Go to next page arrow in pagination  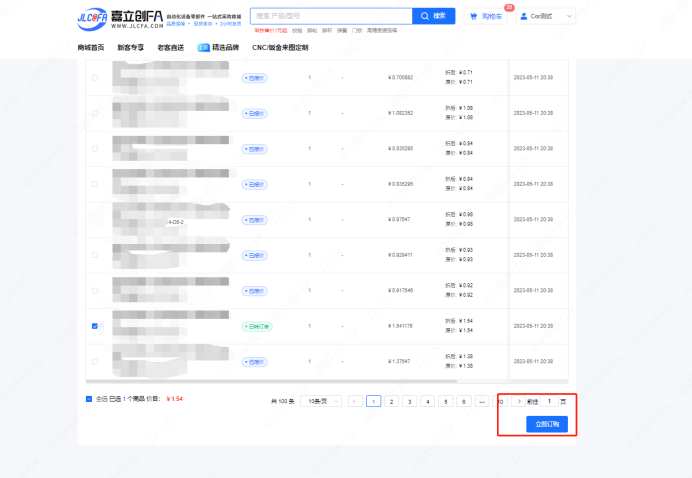[517, 401]
